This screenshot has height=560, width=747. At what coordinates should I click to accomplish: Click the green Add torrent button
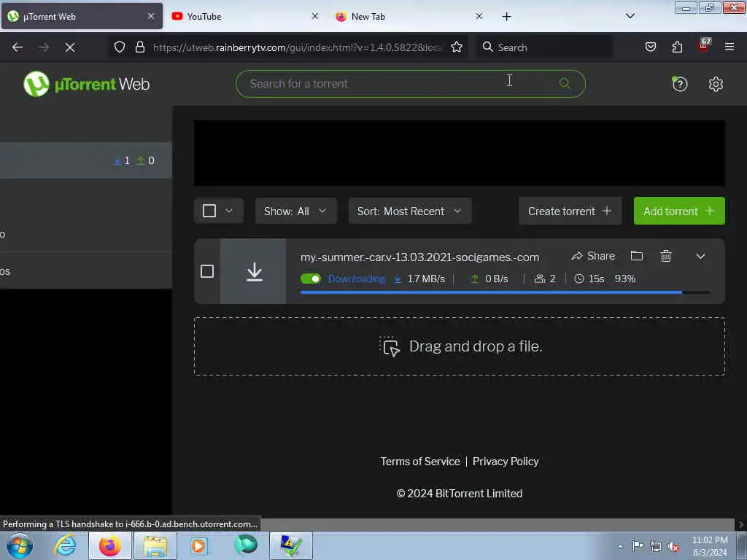pyautogui.click(x=679, y=211)
